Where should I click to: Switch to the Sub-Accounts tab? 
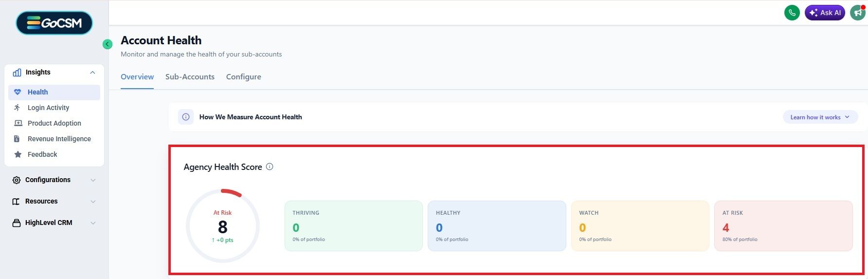[190, 77]
